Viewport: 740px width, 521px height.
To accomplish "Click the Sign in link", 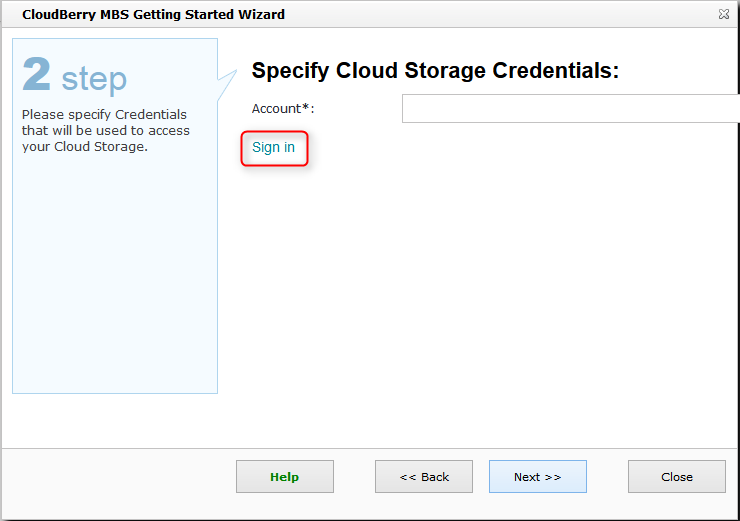I will [273, 148].
